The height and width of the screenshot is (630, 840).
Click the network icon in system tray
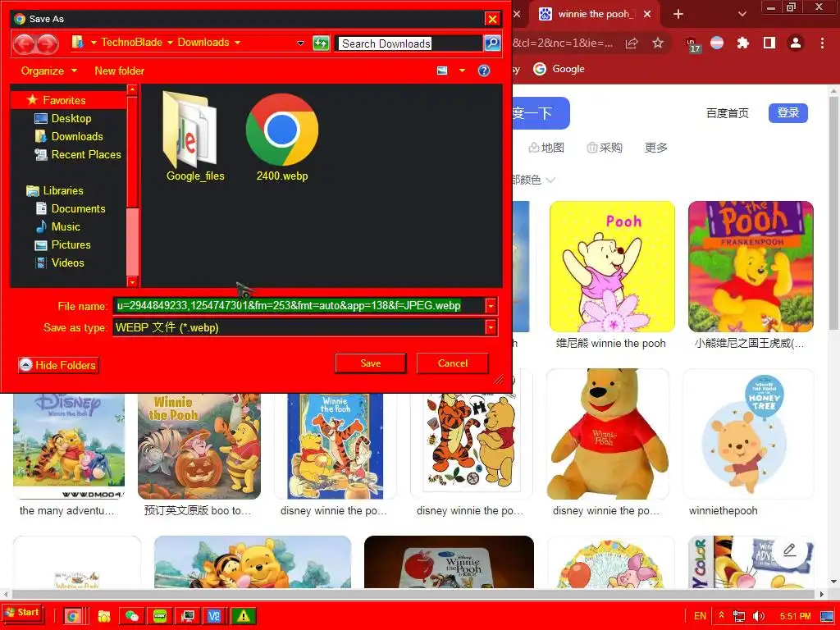pos(739,616)
